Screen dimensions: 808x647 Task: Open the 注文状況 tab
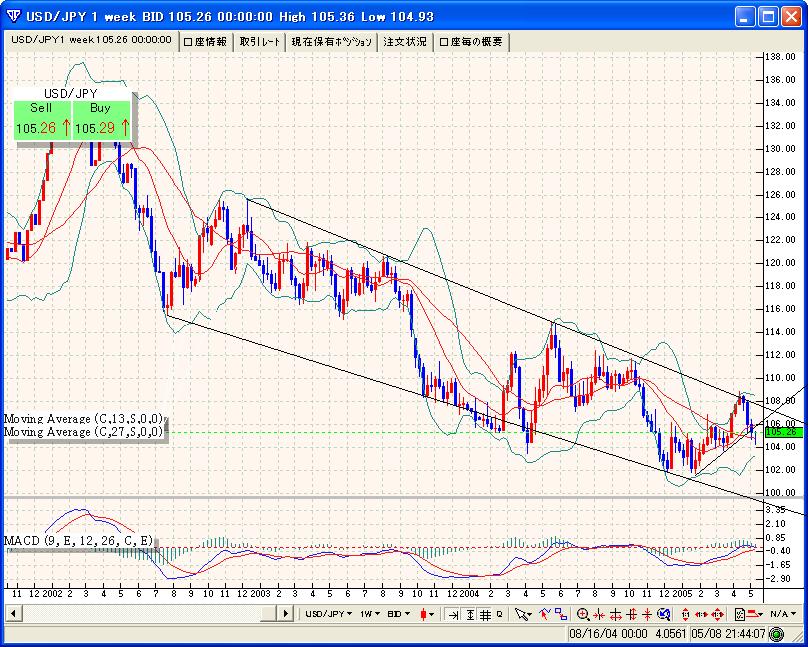tap(405, 41)
